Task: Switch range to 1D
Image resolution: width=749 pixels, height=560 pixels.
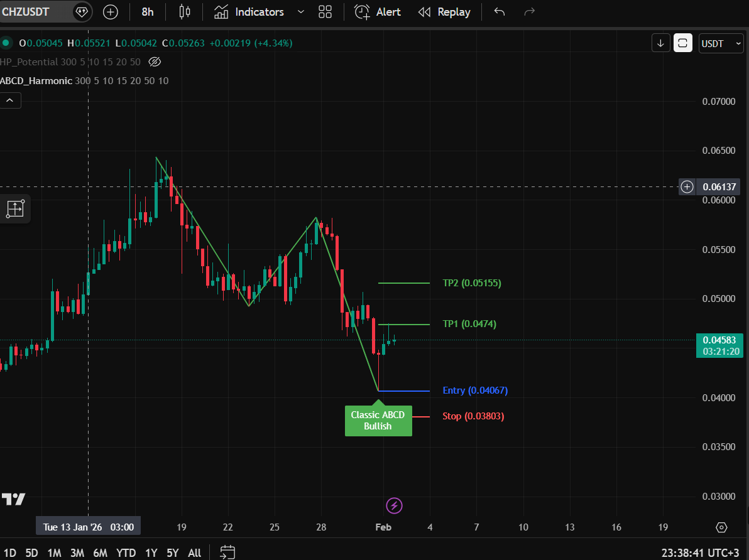Action: [x=9, y=553]
